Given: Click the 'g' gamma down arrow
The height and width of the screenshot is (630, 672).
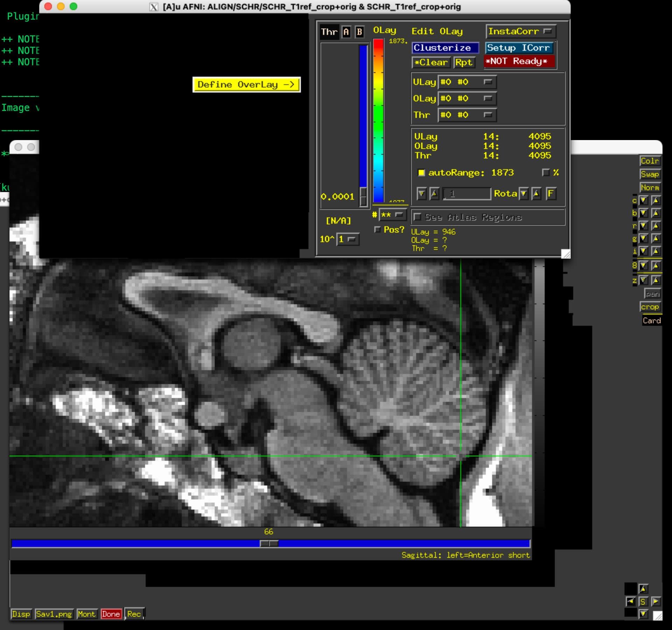Looking at the screenshot, I should (x=643, y=238).
